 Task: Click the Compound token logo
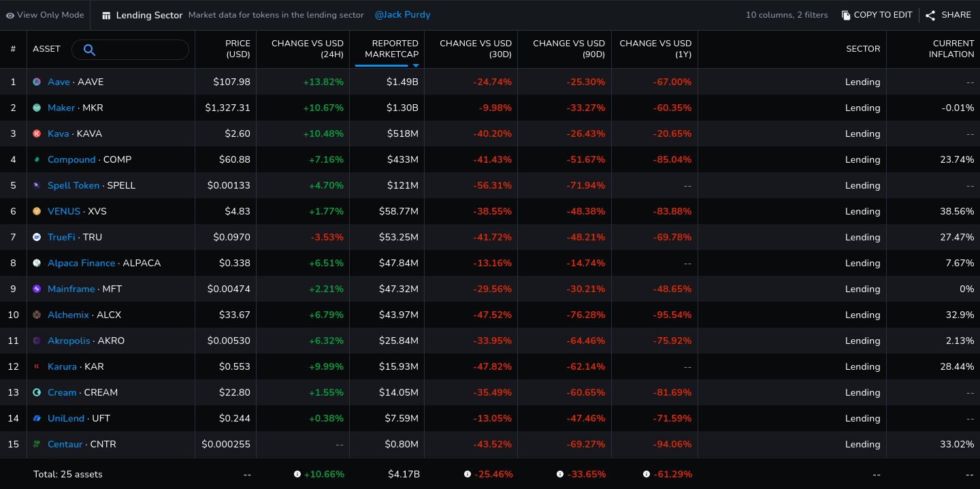click(x=37, y=159)
